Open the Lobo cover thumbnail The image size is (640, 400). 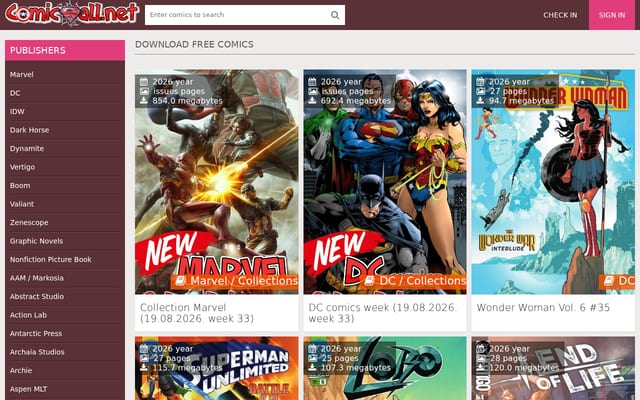pos(385,368)
